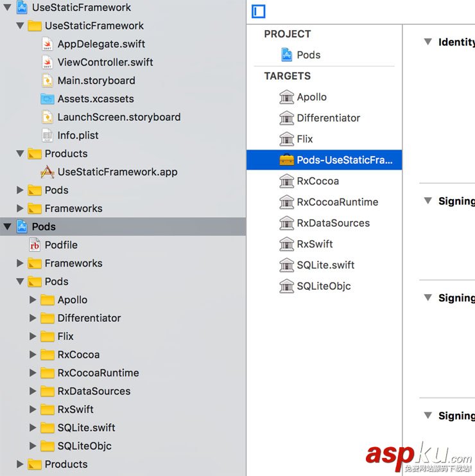Click RxCocoaRuntime target library icon
The image size is (475, 476).
tap(287, 202)
